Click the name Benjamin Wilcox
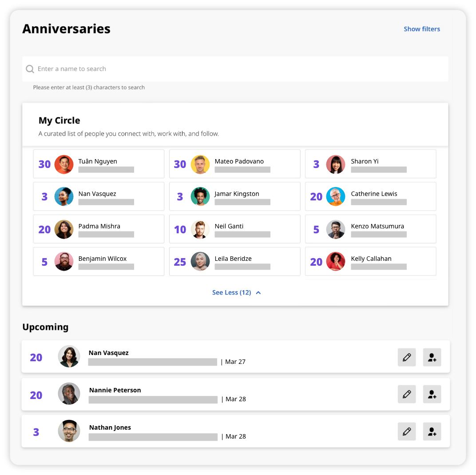The height and width of the screenshot is (475, 476). (x=102, y=259)
